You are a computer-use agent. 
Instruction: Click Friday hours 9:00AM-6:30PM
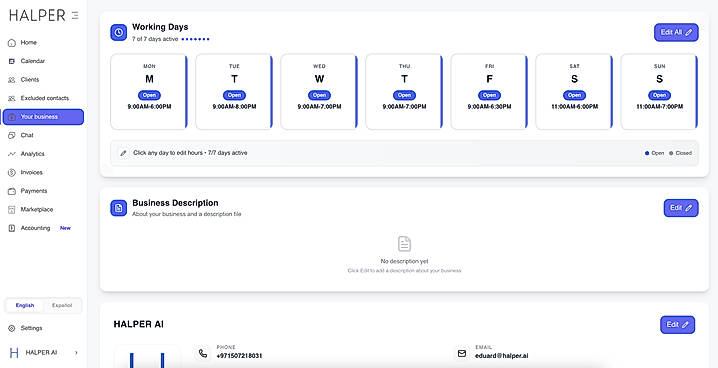pos(490,107)
